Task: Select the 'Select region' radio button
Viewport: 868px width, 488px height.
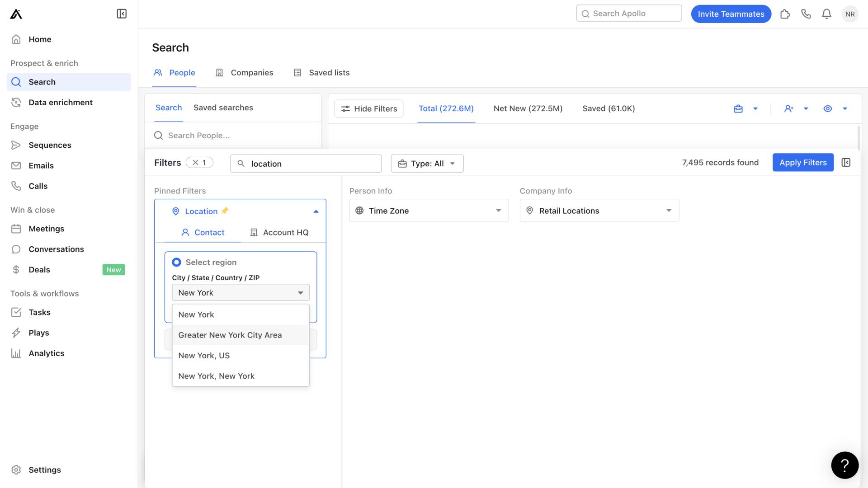Action: pos(176,262)
